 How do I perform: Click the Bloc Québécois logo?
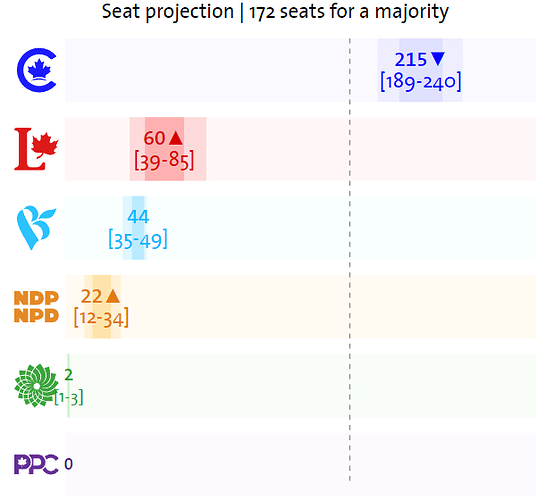pos(36,228)
